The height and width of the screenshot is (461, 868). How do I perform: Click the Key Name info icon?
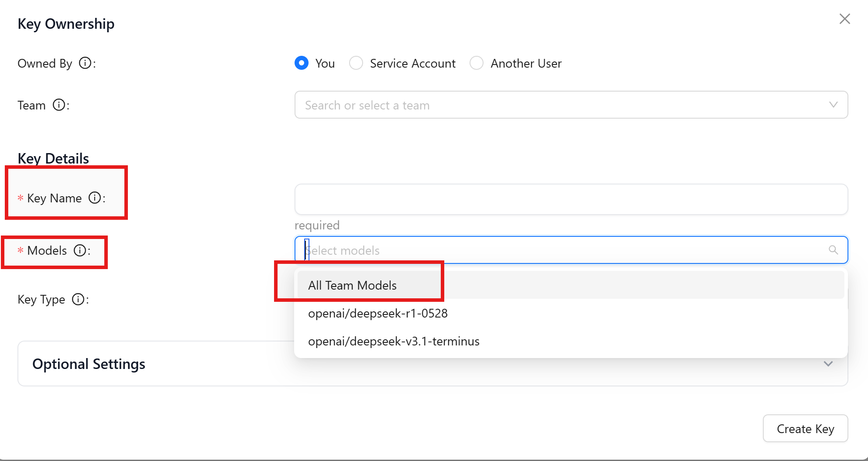95,198
